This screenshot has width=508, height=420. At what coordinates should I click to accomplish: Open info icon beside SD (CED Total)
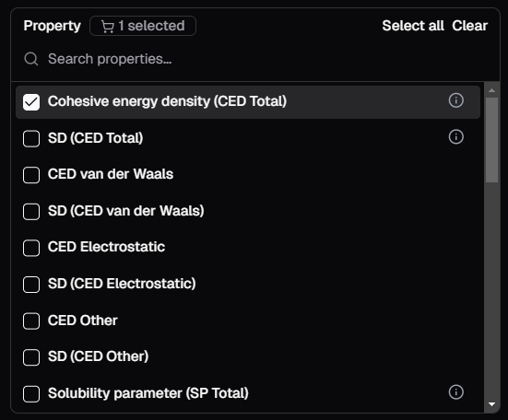[x=455, y=137]
